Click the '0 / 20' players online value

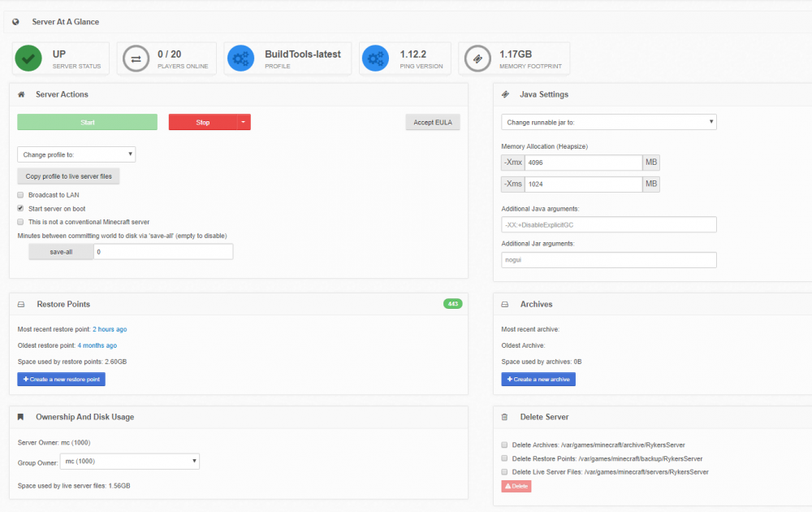click(170, 54)
